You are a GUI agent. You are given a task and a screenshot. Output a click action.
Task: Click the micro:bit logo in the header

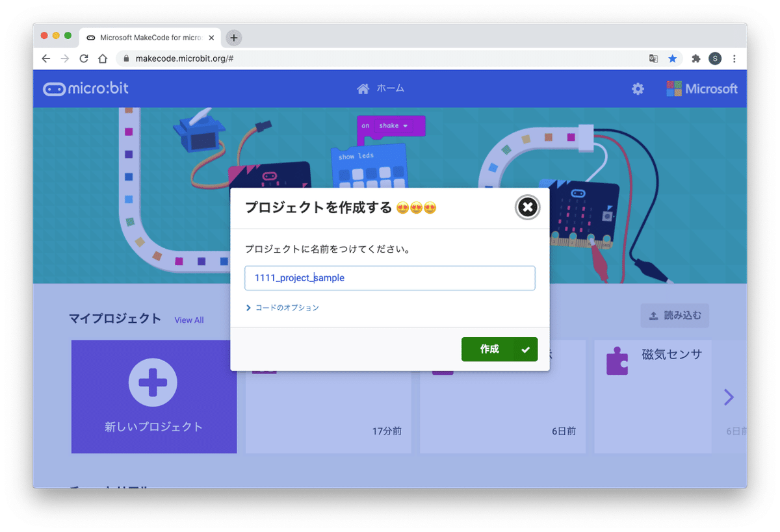pos(85,88)
